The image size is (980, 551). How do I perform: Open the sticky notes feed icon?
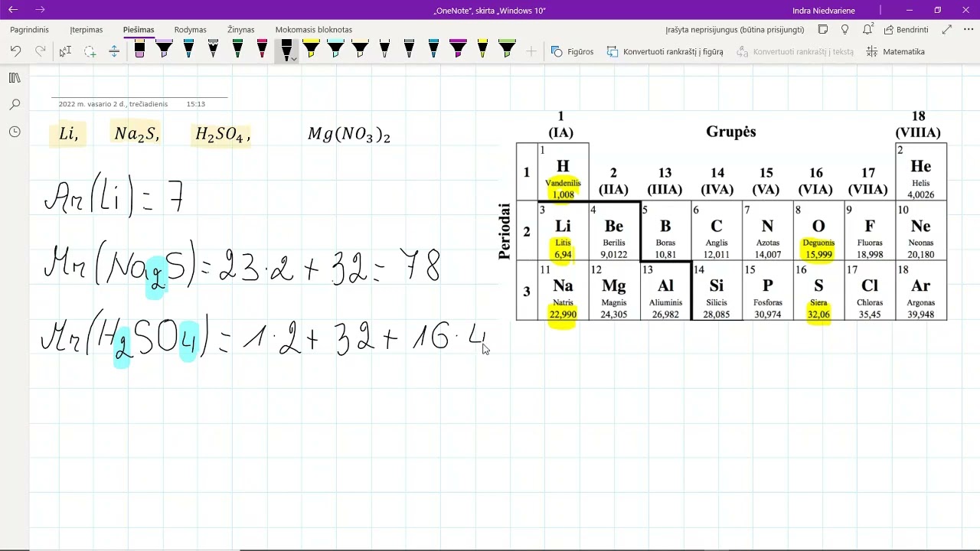pos(823,30)
